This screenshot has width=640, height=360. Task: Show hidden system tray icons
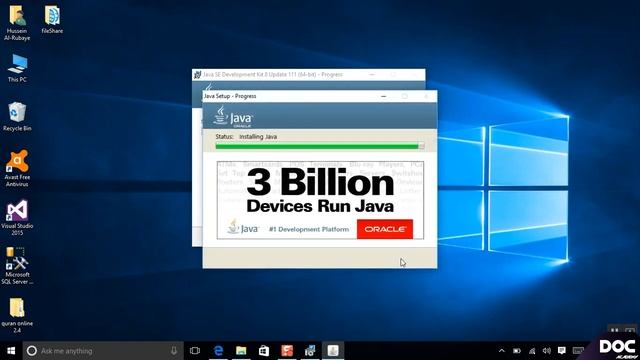click(x=502, y=351)
